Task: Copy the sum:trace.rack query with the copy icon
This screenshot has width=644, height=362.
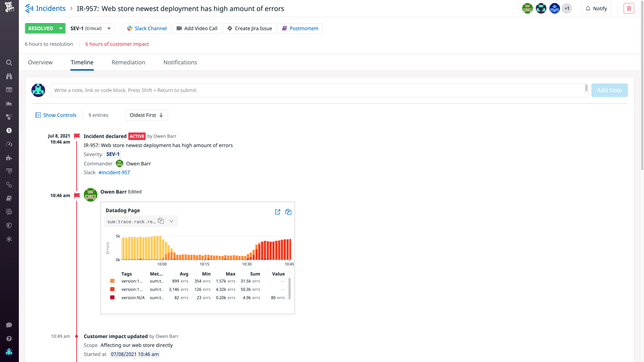Action: 161,221
